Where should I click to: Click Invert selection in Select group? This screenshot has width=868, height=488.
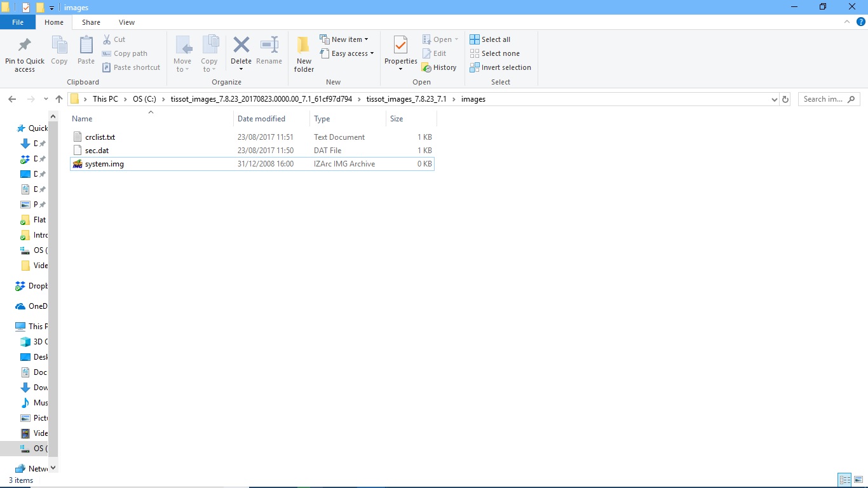(500, 67)
